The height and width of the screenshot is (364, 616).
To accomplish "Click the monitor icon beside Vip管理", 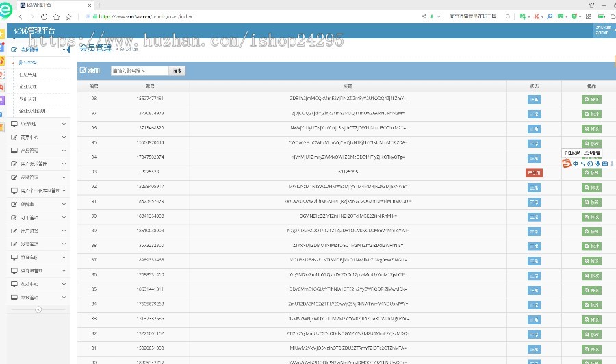I will pos(14,124).
